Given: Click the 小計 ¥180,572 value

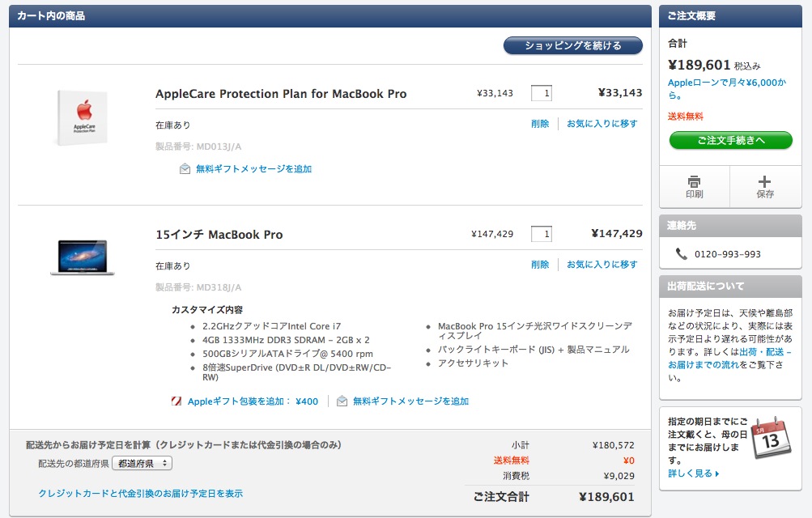Looking at the screenshot, I should pyautogui.click(x=613, y=445).
